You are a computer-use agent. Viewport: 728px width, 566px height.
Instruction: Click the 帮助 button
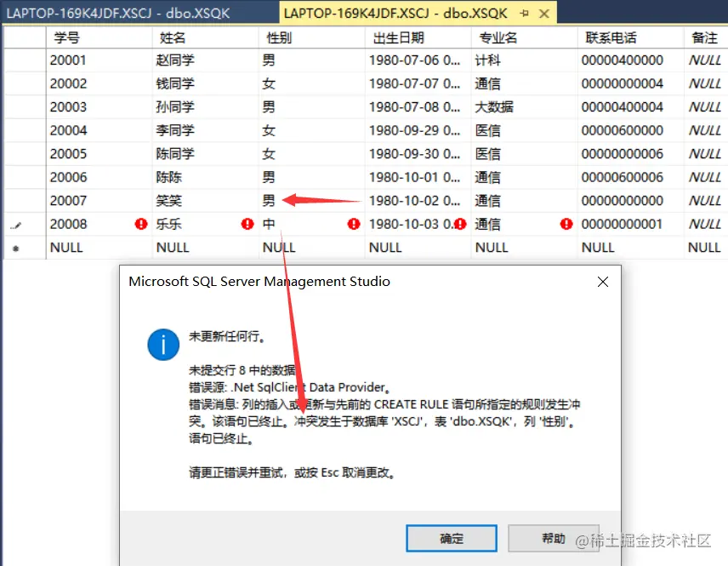tap(554, 538)
